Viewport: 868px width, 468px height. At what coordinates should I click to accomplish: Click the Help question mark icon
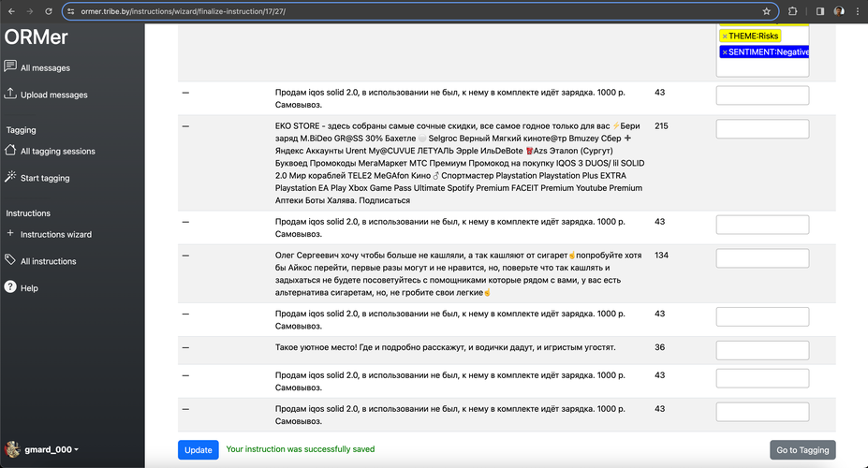pos(10,287)
